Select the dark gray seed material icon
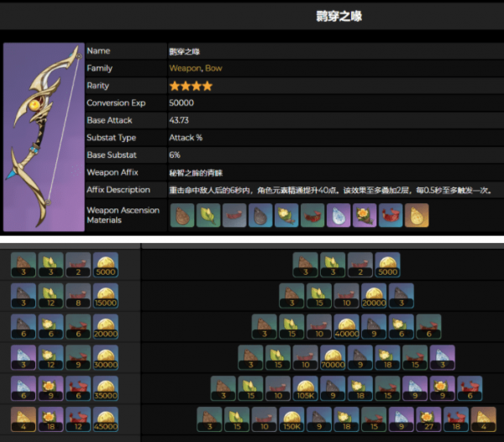Viewport: 504px width, 442px height. (260, 215)
